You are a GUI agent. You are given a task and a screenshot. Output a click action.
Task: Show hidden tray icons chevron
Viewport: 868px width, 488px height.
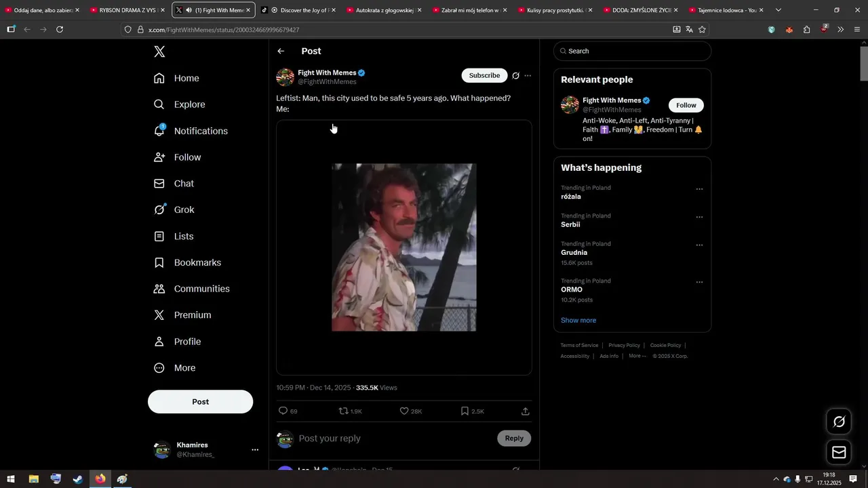click(776, 479)
